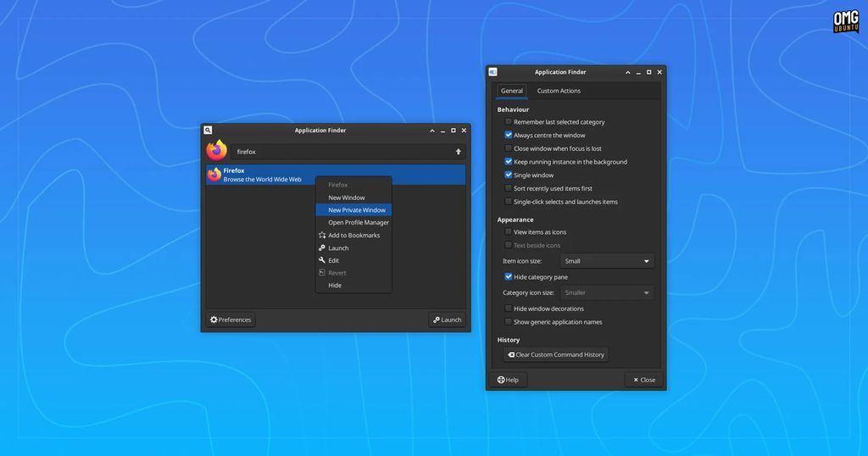Image resolution: width=868 pixels, height=456 pixels.
Task: Click the Appearance section heading
Action: 515,220
